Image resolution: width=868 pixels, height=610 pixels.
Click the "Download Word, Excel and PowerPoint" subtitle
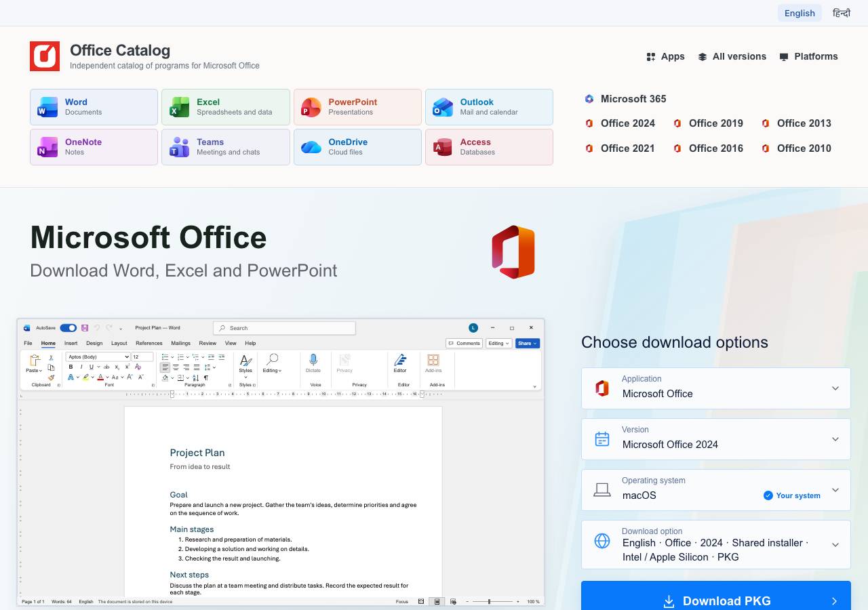tap(184, 270)
